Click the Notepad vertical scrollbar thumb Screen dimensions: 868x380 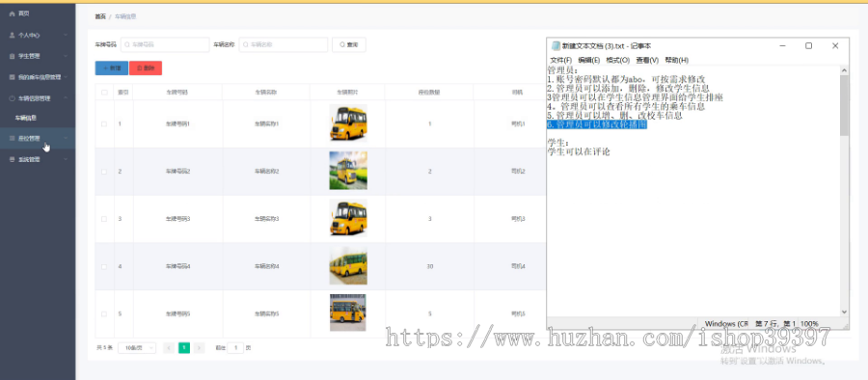click(x=844, y=105)
